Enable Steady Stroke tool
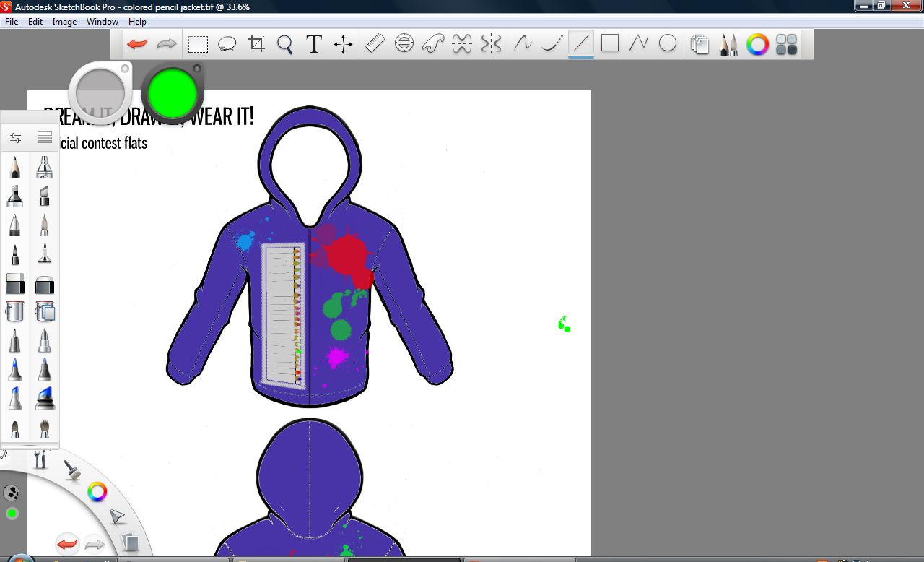 click(523, 43)
